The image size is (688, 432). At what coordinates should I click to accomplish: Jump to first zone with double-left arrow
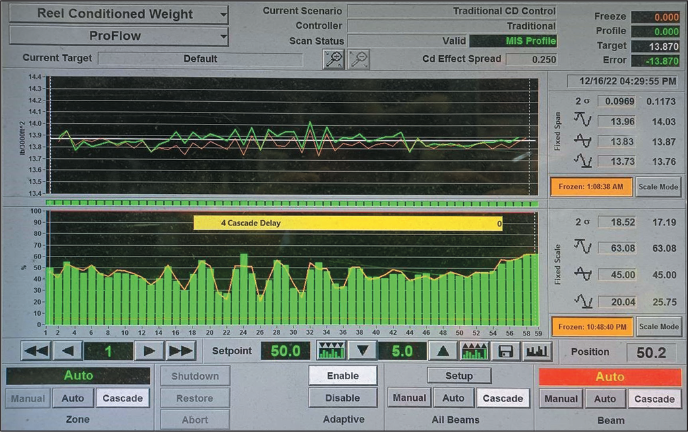pos(36,351)
